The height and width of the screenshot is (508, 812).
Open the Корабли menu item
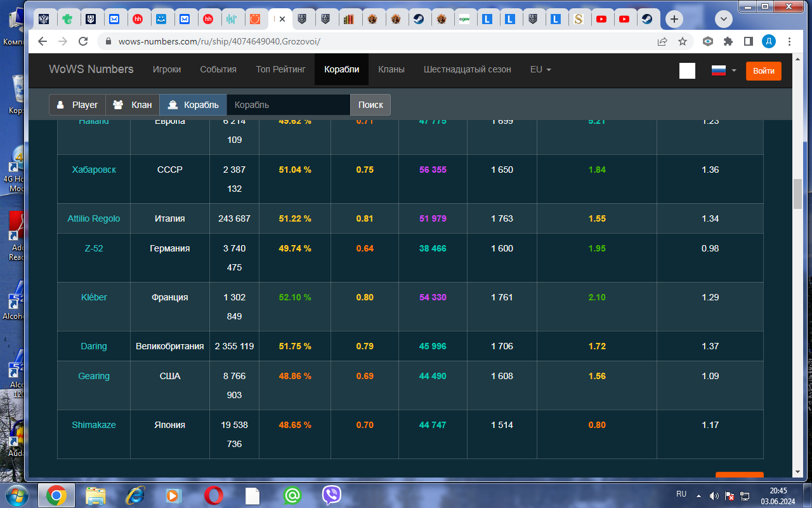[342, 69]
